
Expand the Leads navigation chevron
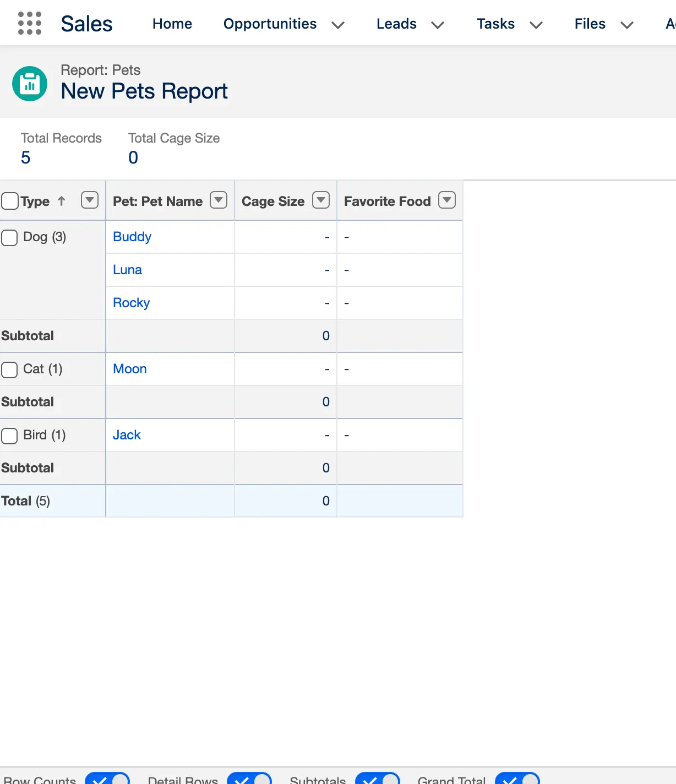coord(438,25)
